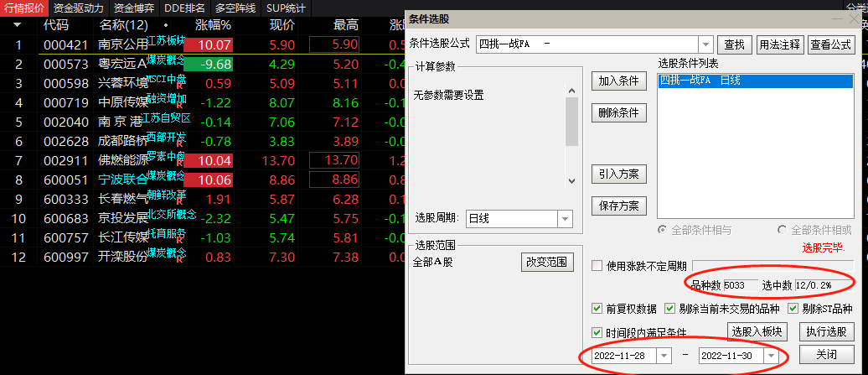Screen dimensions: 868x375
Task: Select stock row 600997 开滦股份
Action: [x=202, y=257]
